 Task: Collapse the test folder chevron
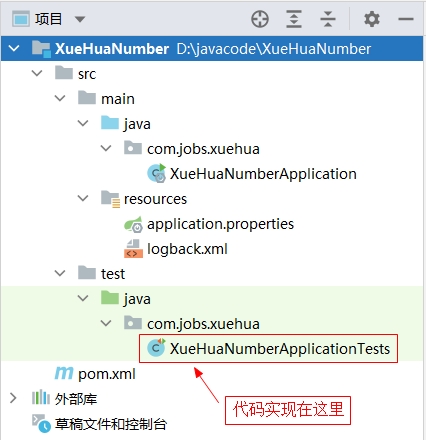[x=60, y=273]
